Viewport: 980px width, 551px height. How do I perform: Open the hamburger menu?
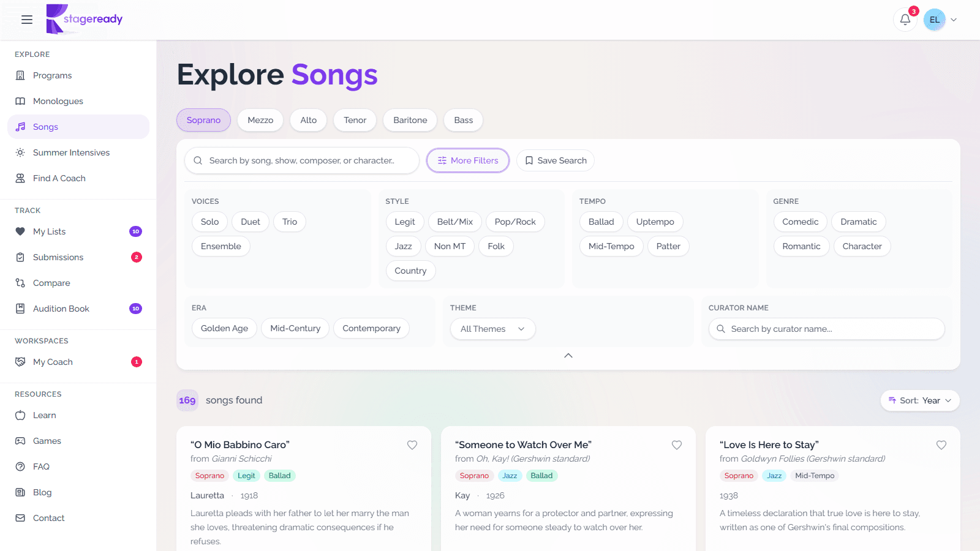click(x=27, y=20)
